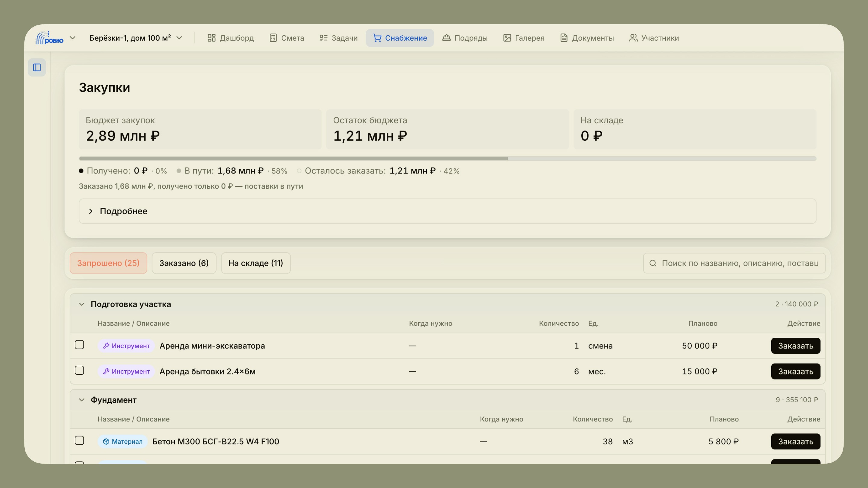Image resolution: width=868 pixels, height=488 pixels.
Task: Order Бетон М300 with Заказать
Action: [x=796, y=441]
